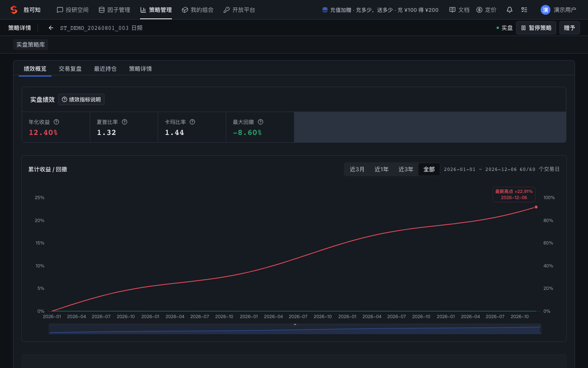Go back with the left arrow icon
Screen dimensions: 588x368
(51, 28)
